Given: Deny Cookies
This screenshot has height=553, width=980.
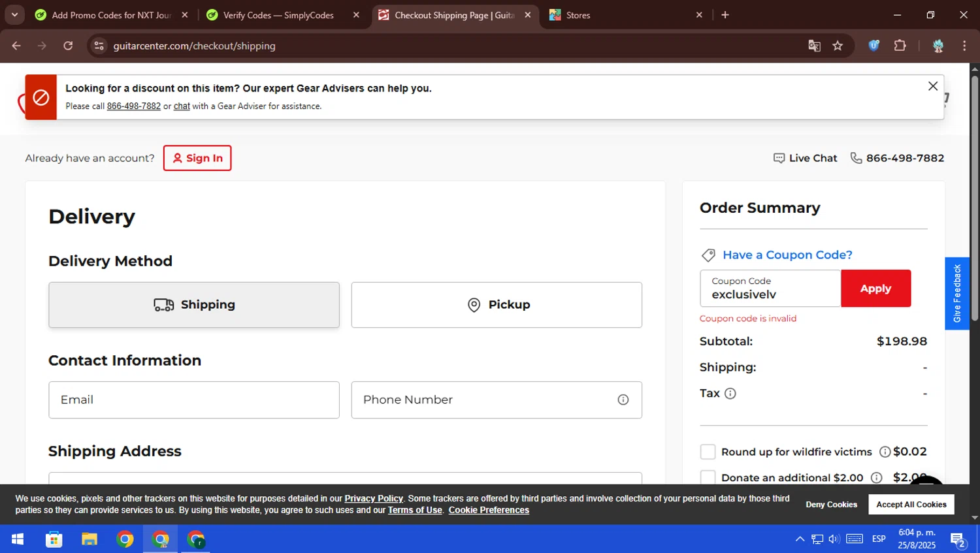Looking at the screenshot, I should click(831, 505).
